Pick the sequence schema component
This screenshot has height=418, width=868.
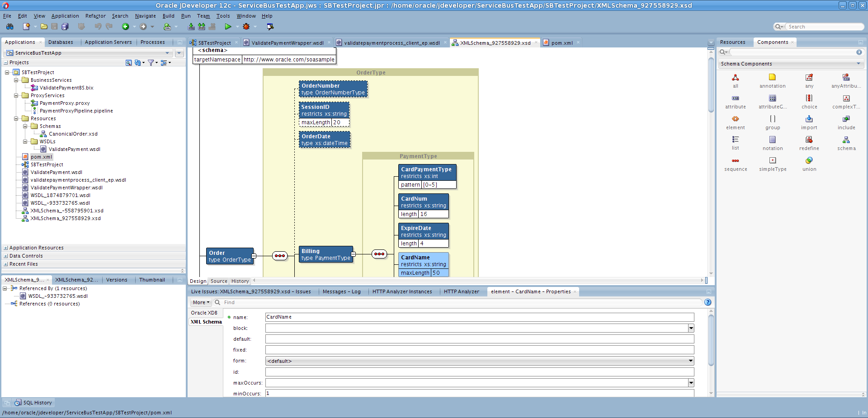pyautogui.click(x=736, y=164)
